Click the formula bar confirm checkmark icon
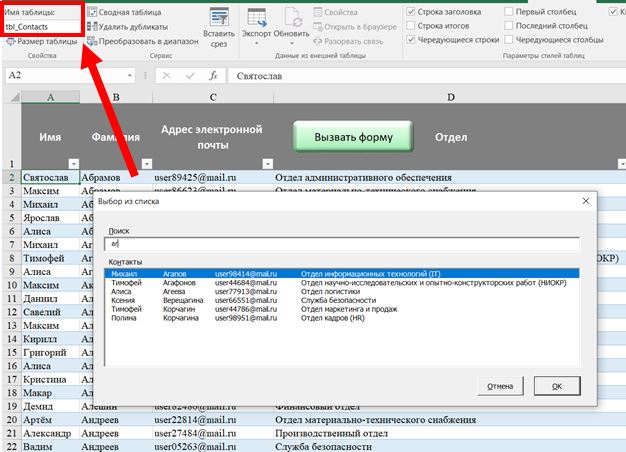The width and height of the screenshot is (626, 452). point(190,75)
